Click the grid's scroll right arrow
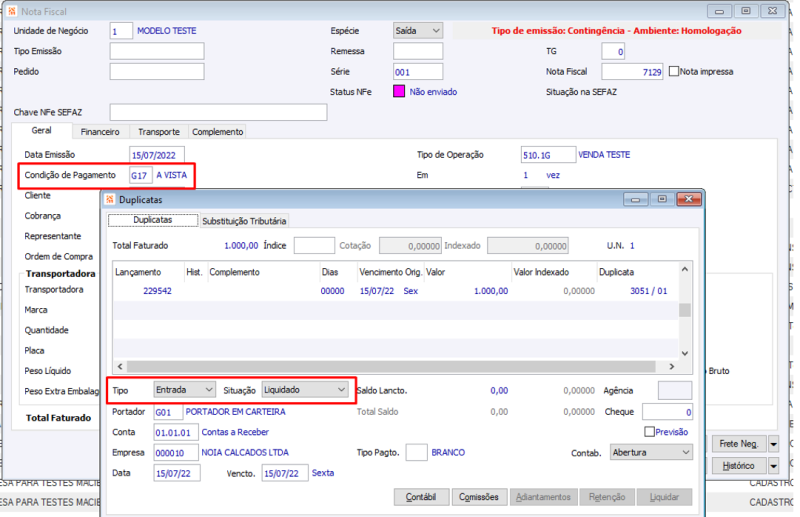The image size is (800, 517). (672, 366)
